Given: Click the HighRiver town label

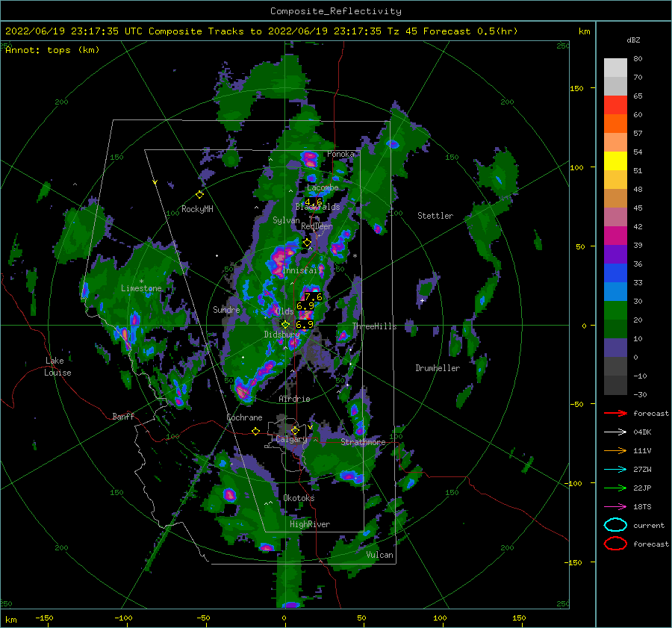Looking at the screenshot, I should pyautogui.click(x=310, y=524).
